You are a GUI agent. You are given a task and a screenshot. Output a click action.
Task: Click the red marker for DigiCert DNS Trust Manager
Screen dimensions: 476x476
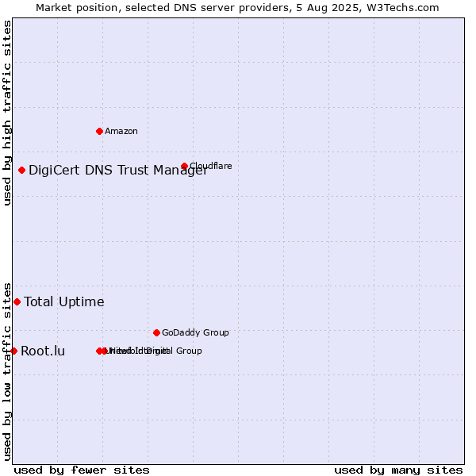[x=21, y=171]
